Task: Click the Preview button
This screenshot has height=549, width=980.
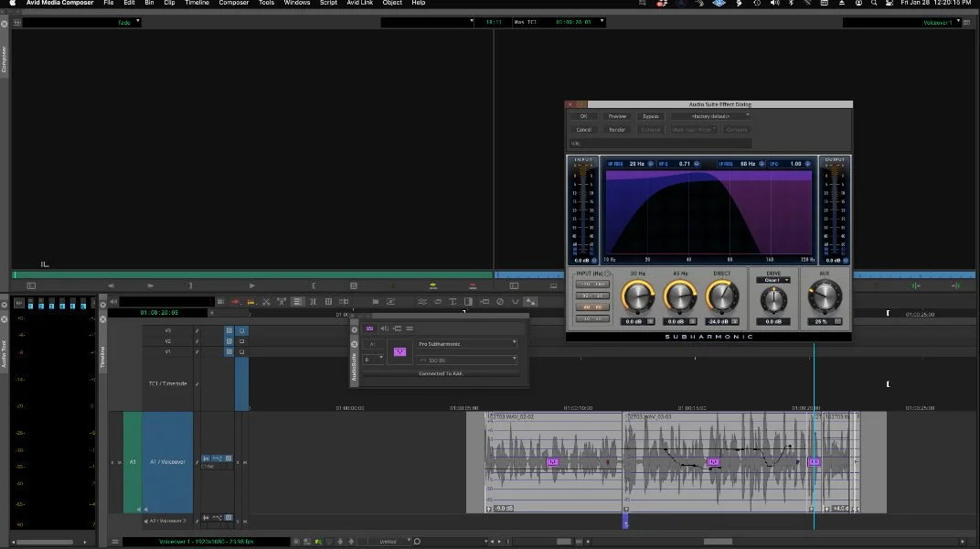Action: [x=617, y=116]
